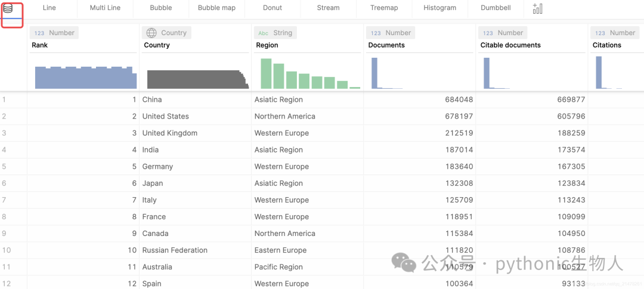Select the Australia cell
644x289 pixels.
(x=195, y=267)
